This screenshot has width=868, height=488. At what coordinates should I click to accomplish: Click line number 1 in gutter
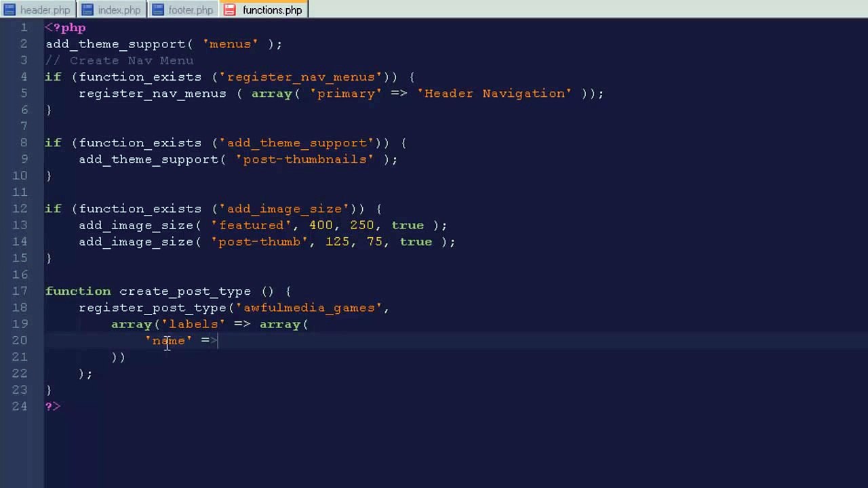[x=24, y=27]
